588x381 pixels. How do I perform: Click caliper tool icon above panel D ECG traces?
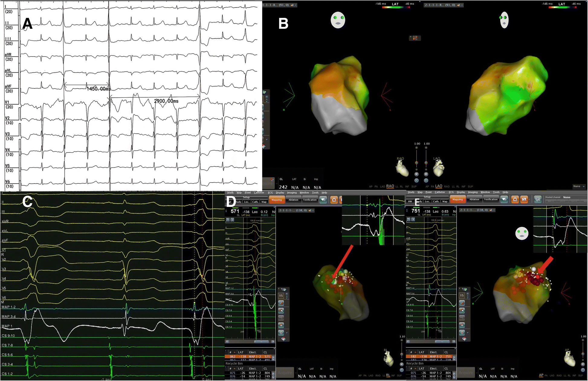[x=228, y=220]
